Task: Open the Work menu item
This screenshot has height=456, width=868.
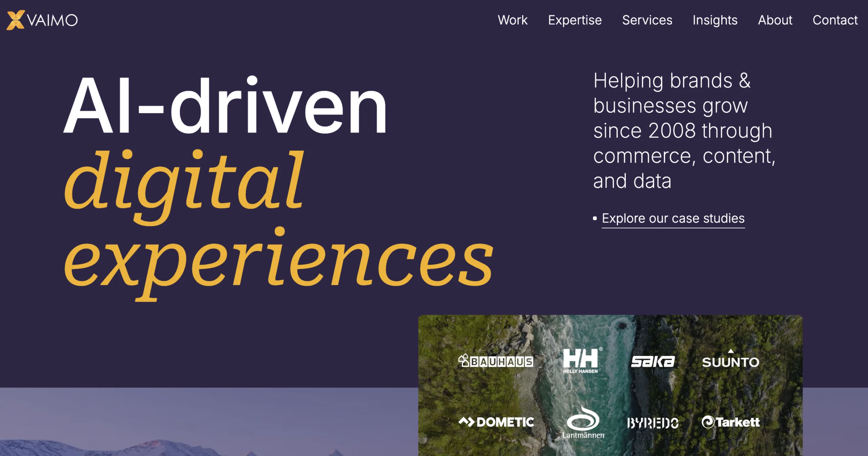Action: click(512, 20)
